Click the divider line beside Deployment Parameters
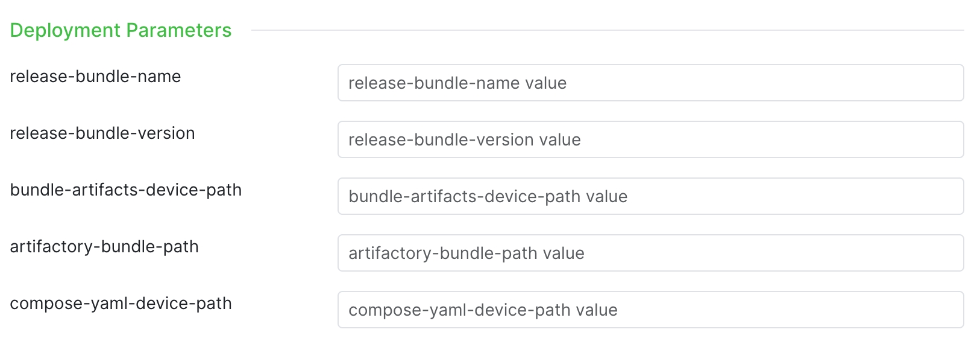The image size is (980, 338). pyautogui.click(x=607, y=30)
